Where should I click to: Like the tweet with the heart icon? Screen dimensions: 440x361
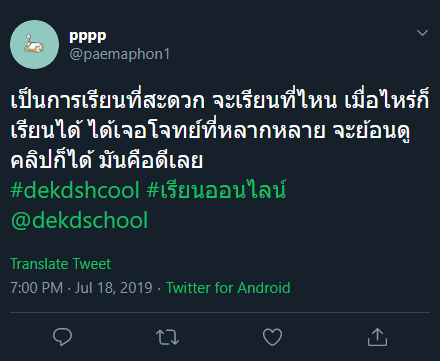pyautogui.click(x=272, y=337)
